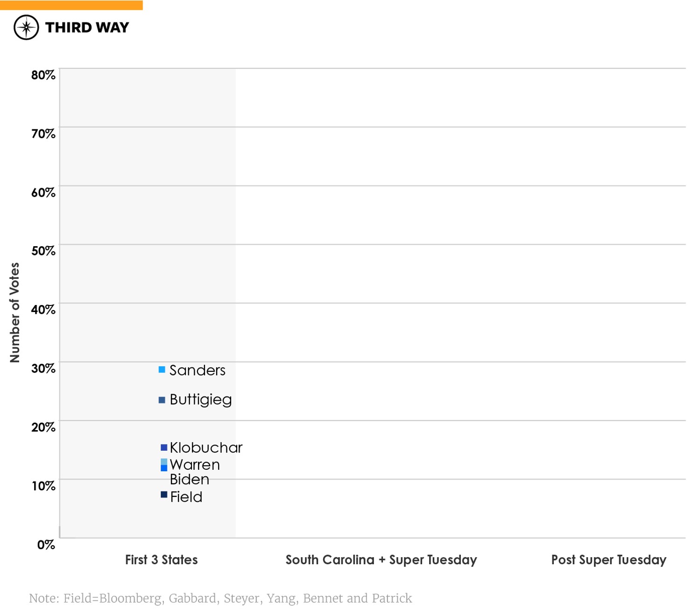Click the Post Super Tuesday label
This screenshot has height=616, width=691.
[x=608, y=559]
